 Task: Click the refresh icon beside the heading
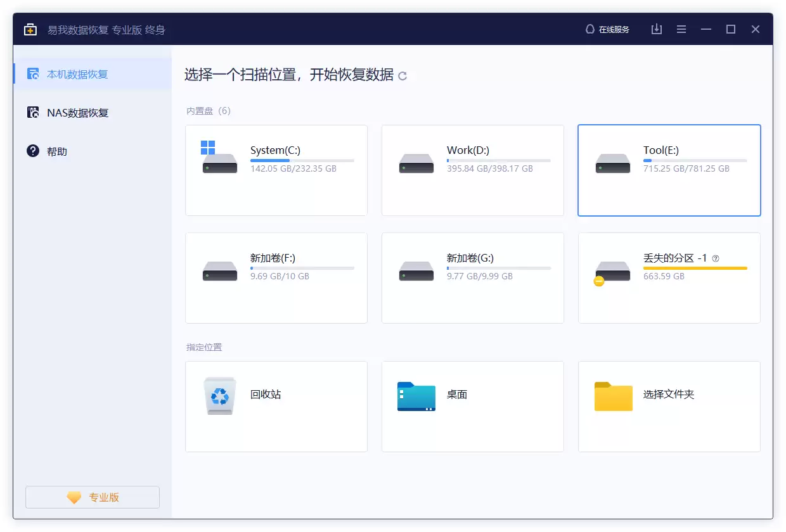(x=403, y=76)
